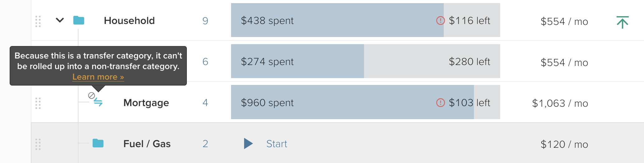
Task: Click the Mortgage $960 spent progress bar
Action: 352,103
